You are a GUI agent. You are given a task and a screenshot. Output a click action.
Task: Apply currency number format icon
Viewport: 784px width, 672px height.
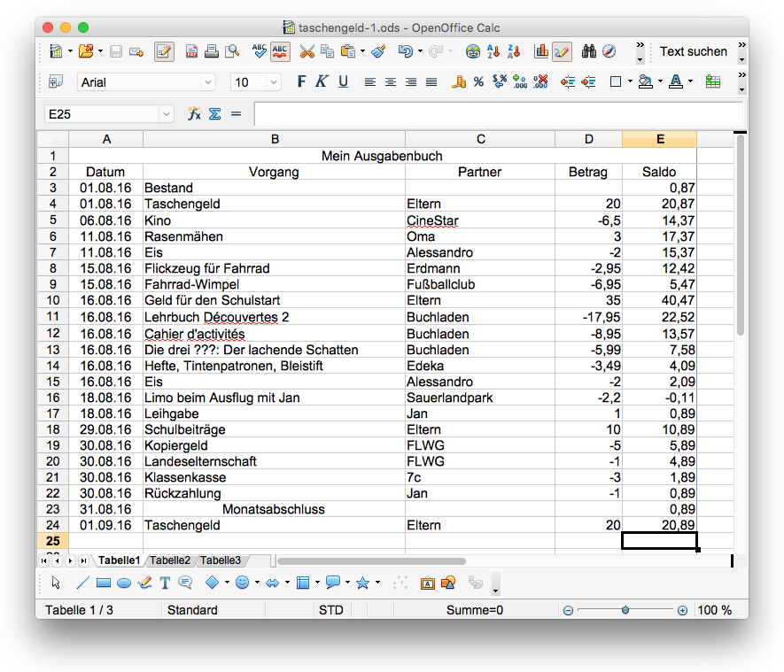point(459,82)
